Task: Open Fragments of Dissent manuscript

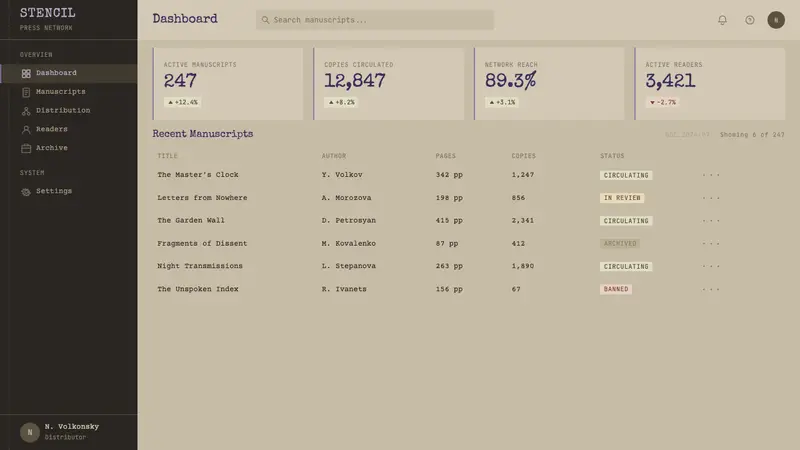Action: pyautogui.click(x=202, y=244)
